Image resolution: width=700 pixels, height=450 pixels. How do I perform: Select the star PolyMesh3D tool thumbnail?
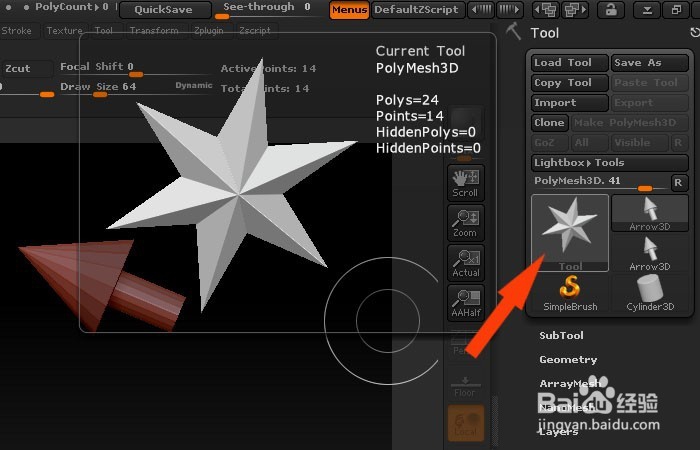(570, 233)
